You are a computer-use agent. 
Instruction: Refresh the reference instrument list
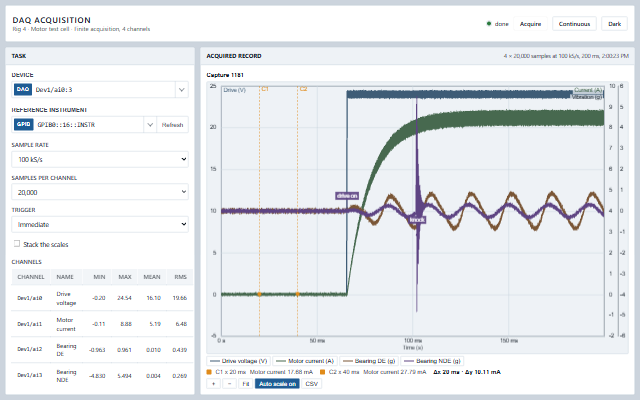click(172, 124)
